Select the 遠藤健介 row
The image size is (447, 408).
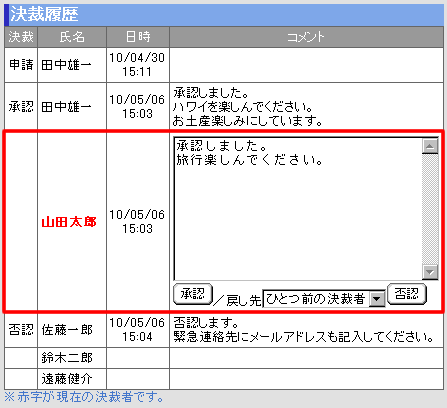point(224,379)
